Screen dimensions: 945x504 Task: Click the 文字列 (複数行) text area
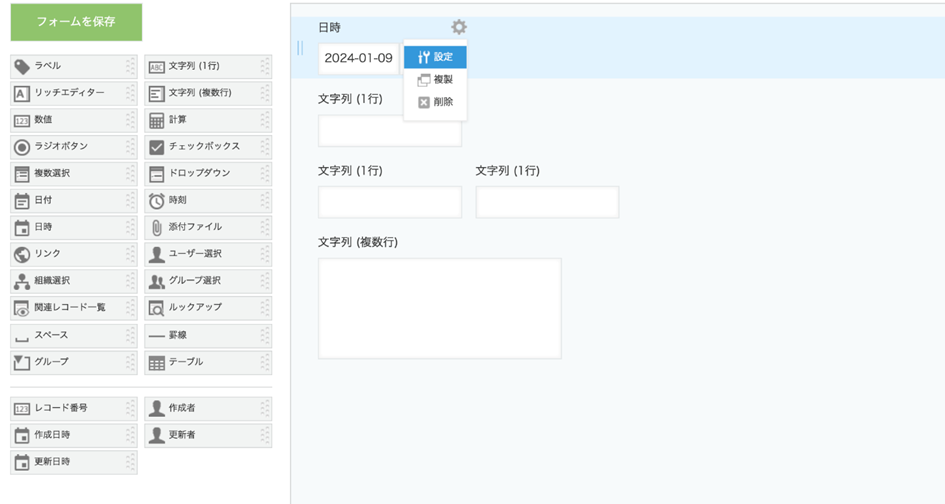tap(439, 308)
